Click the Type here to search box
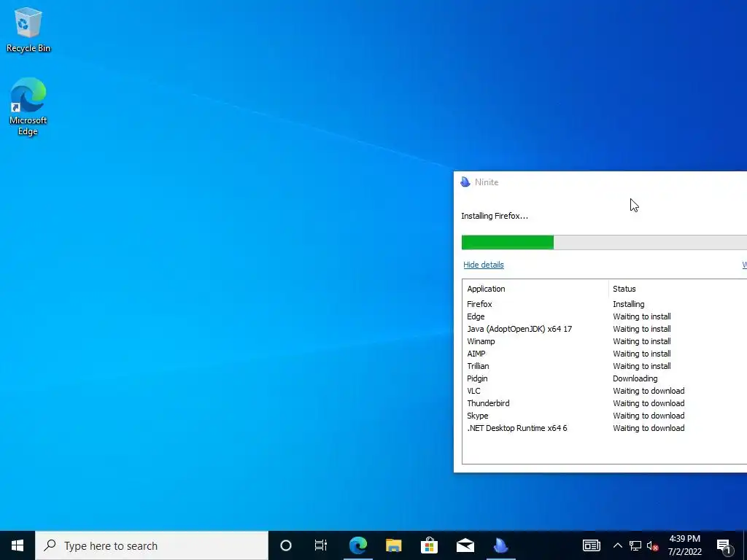The image size is (747, 560). coord(152,545)
